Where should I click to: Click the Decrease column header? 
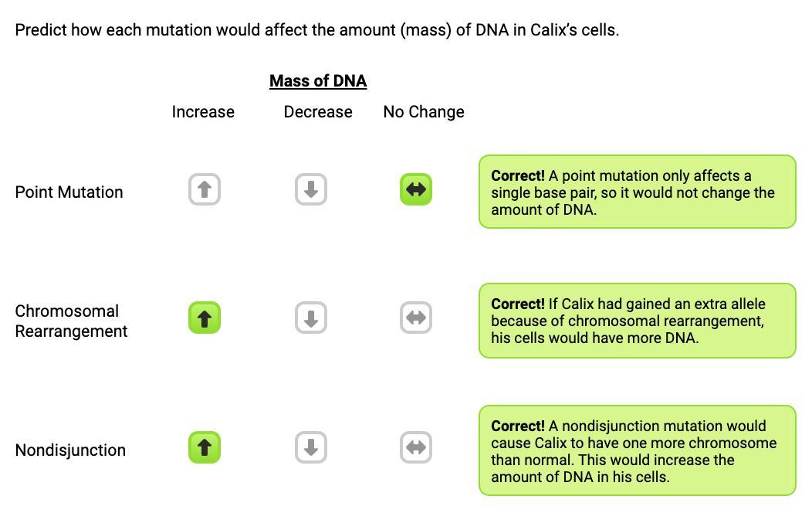point(318,112)
